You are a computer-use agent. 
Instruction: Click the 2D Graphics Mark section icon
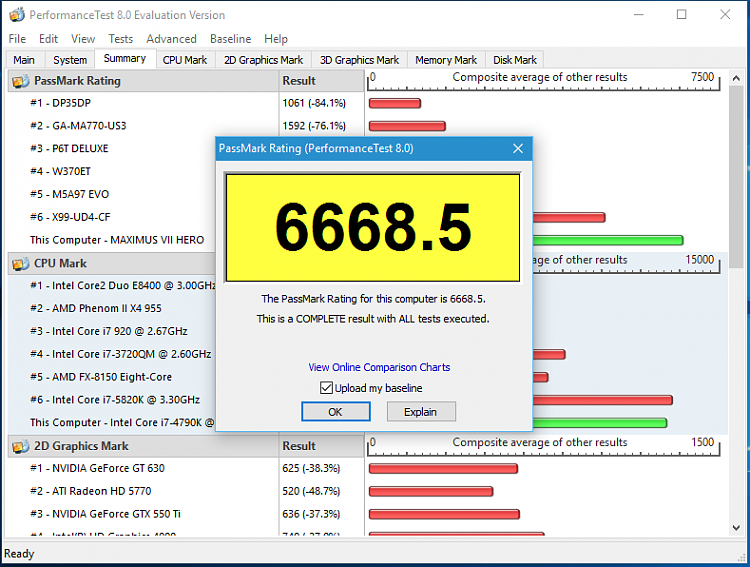point(20,446)
